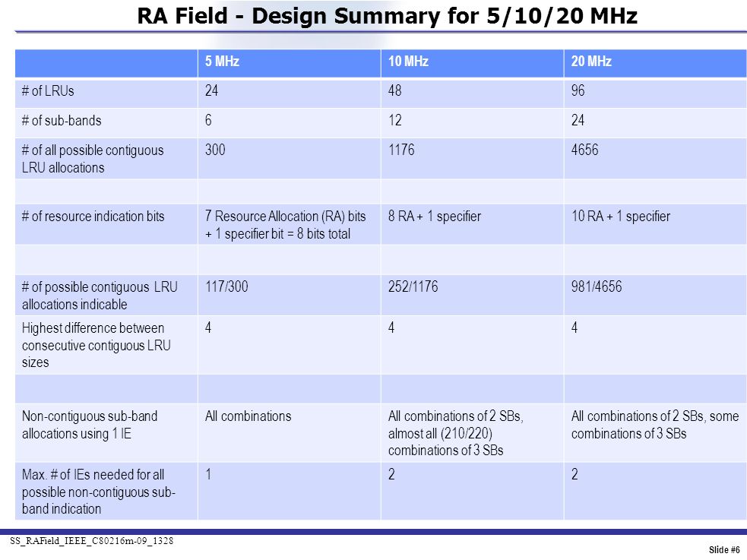The height and width of the screenshot is (560, 747).
Task: Select the '# of sub-bands' row label
Action: click(x=62, y=121)
